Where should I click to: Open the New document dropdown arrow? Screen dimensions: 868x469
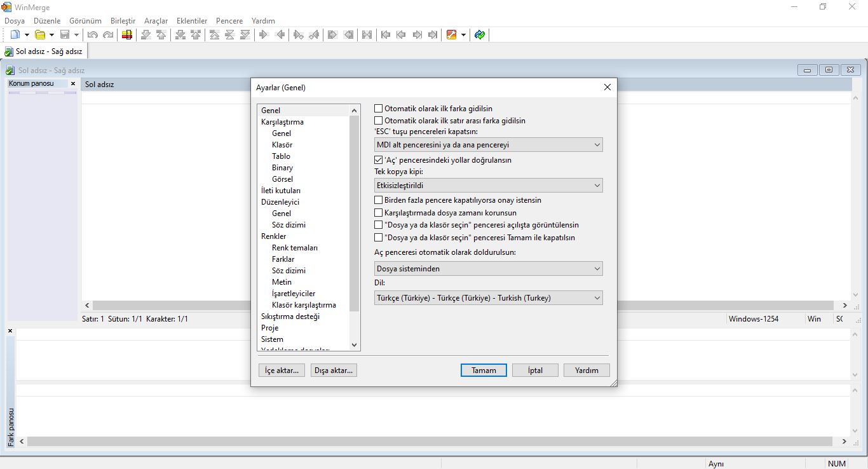(27, 35)
